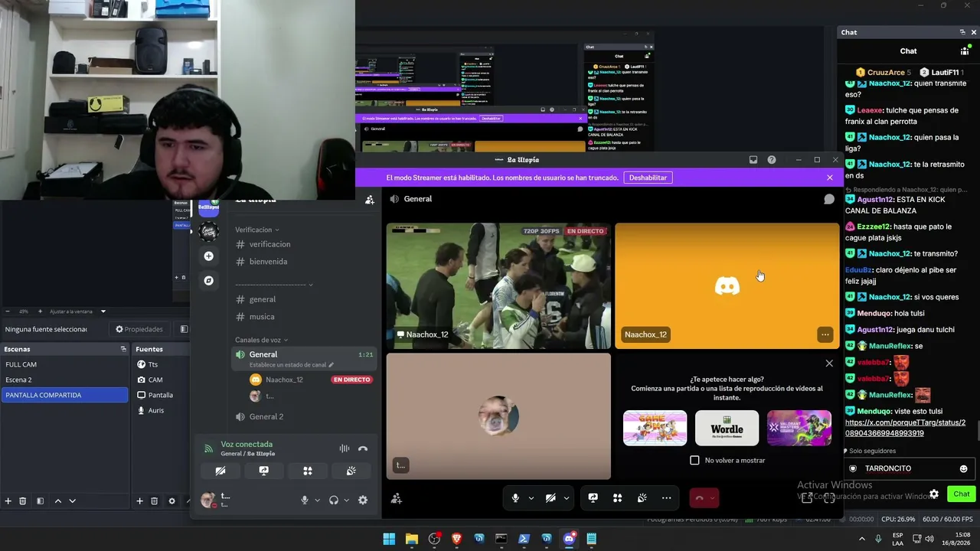Open Discord help in title bar
The width and height of the screenshot is (980, 551).
(x=772, y=160)
